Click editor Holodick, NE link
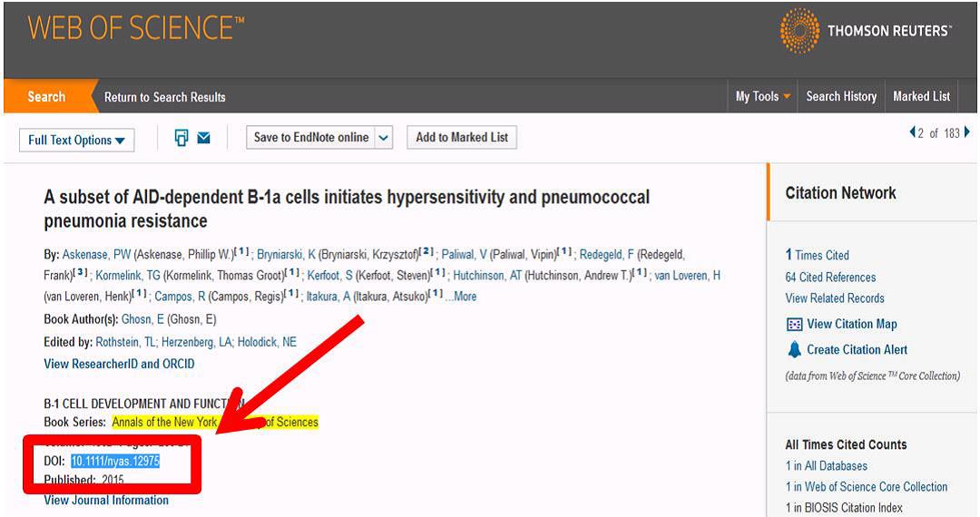 tap(267, 342)
